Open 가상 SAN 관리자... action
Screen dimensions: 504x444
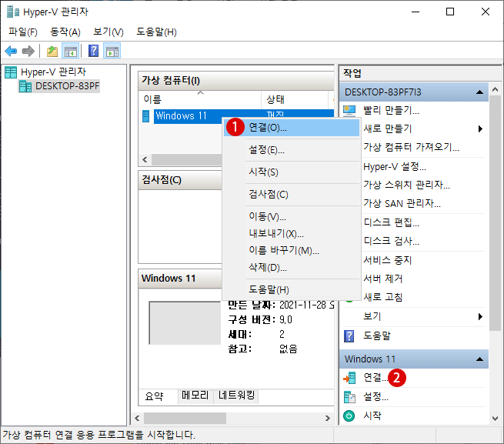pyautogui.click(x=402, y=203)
